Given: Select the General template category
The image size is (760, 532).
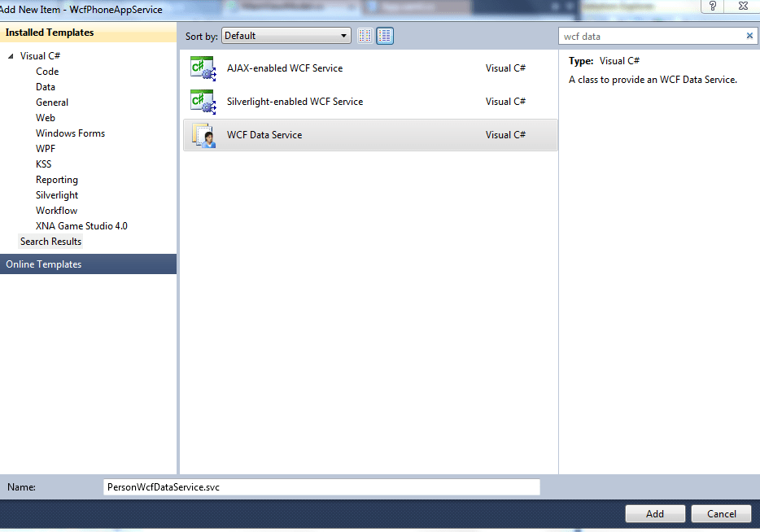Looking at the screenshot, I should tap(52, 102).
